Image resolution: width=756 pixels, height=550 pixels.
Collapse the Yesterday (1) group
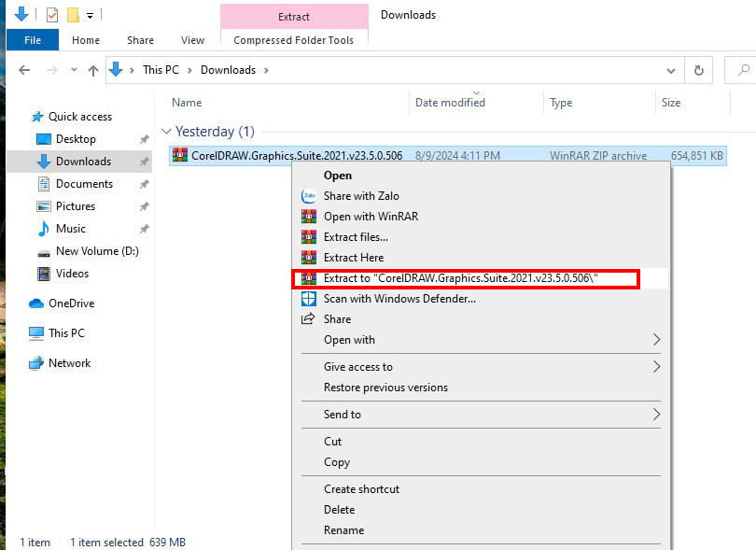coord(166,132)
